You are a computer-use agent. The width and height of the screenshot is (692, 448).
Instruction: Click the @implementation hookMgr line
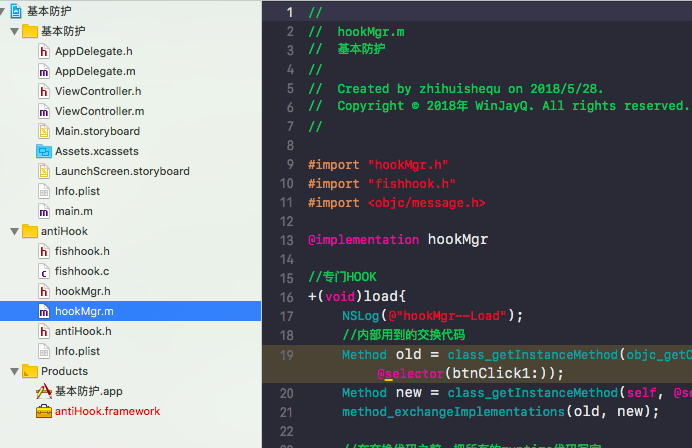point(398,240)
